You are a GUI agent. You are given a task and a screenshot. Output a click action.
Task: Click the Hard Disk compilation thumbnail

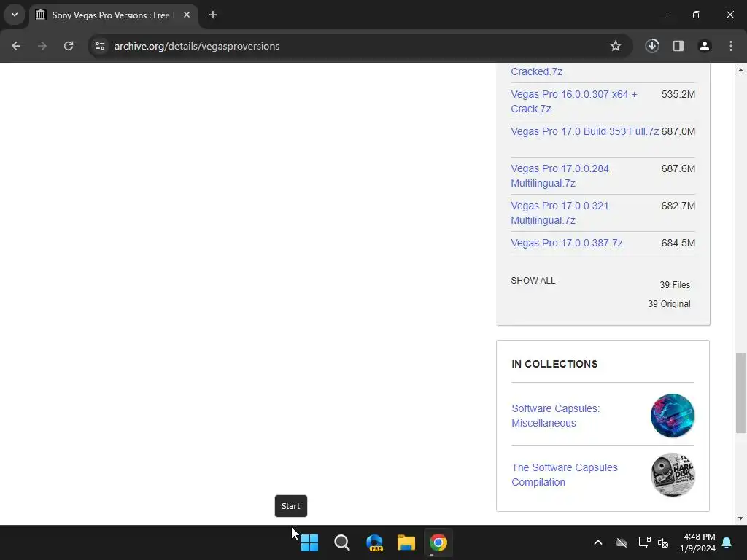(x=672, y=475)
